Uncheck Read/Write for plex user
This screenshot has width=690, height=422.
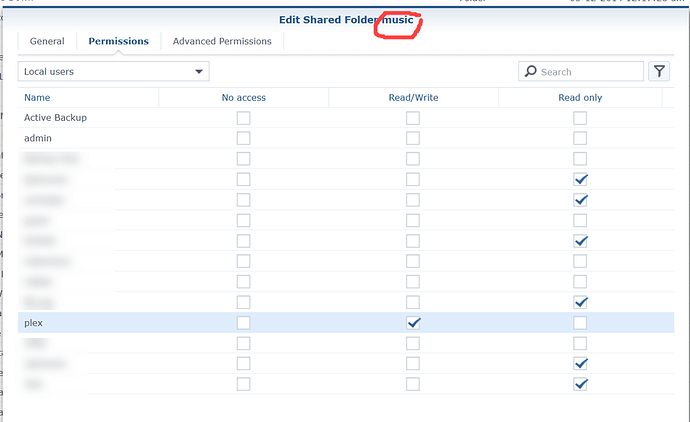pyautogui.click(x=413, y=323)
